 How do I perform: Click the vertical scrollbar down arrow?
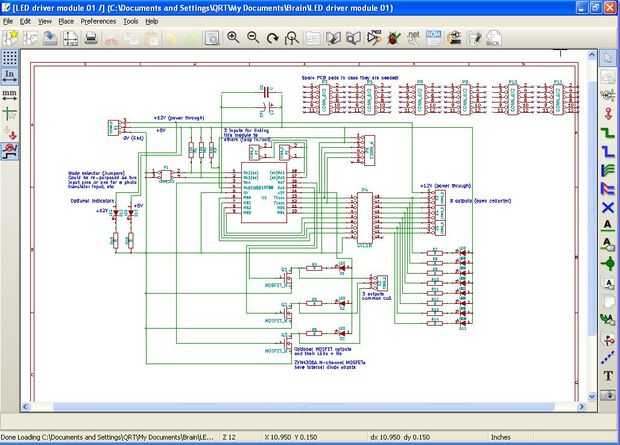[592, 396]
